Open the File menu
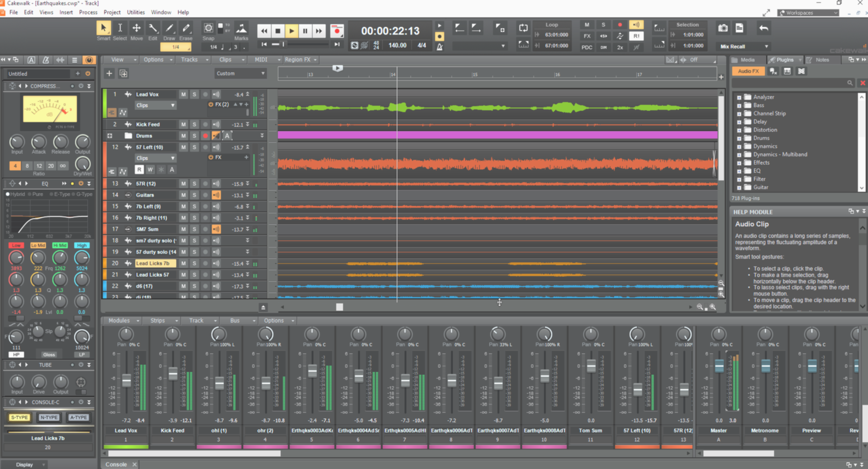Screen dimensions: 868x469 [x=14, y=12]
